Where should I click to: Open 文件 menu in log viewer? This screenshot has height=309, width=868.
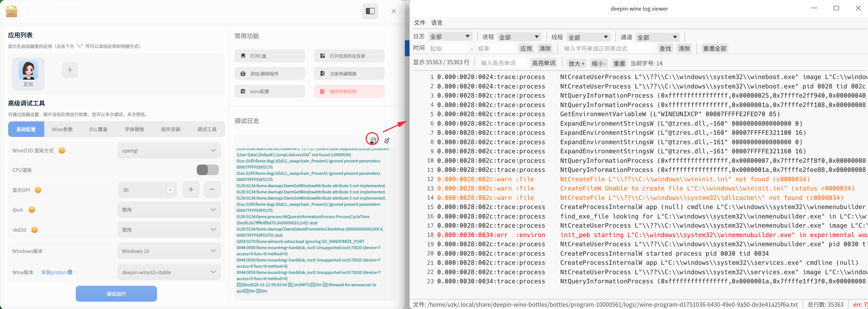420,23
